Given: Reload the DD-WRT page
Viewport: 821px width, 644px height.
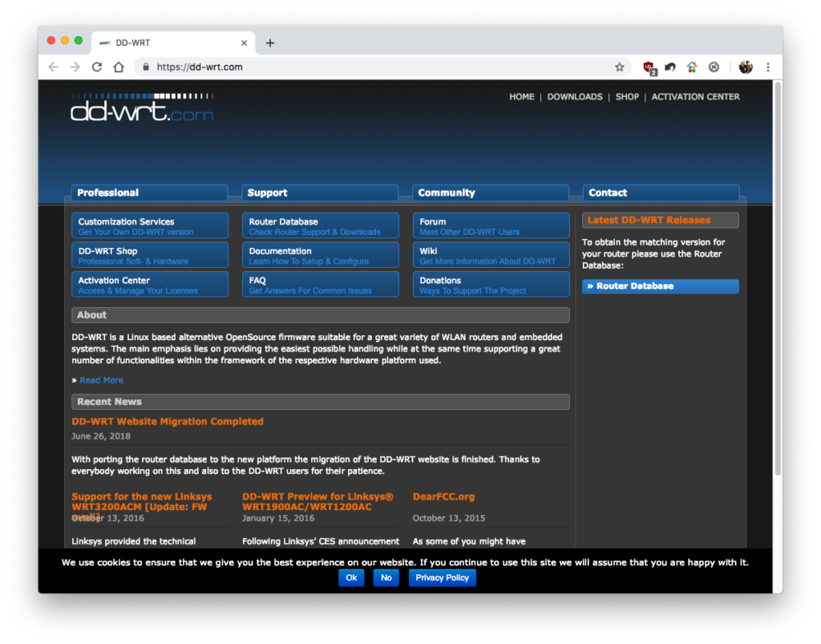Looking at the screenshot, I should [x=97, y=67].
